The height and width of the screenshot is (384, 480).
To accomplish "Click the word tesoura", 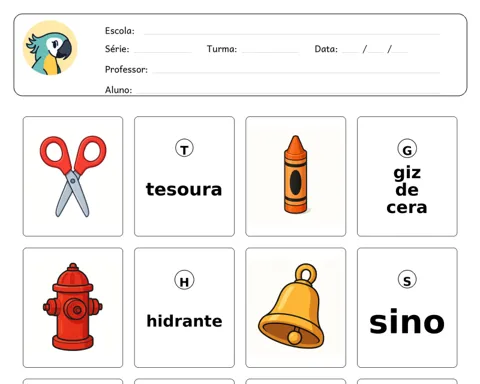I will click(184, 189).
